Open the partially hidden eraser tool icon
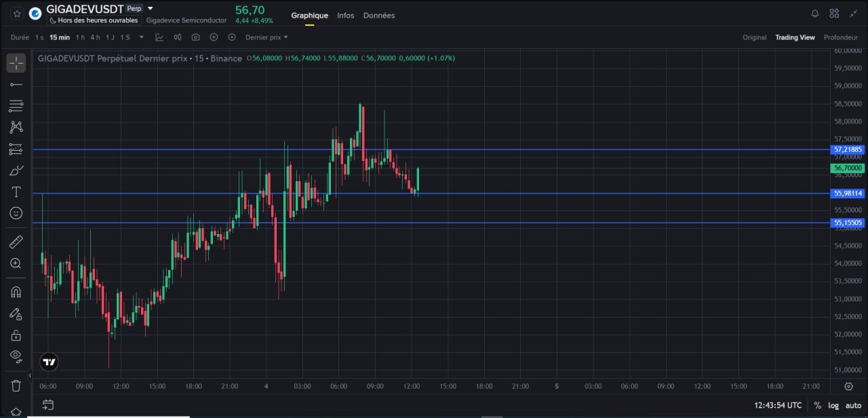This screenshot has height=418, width=868. 16,411
